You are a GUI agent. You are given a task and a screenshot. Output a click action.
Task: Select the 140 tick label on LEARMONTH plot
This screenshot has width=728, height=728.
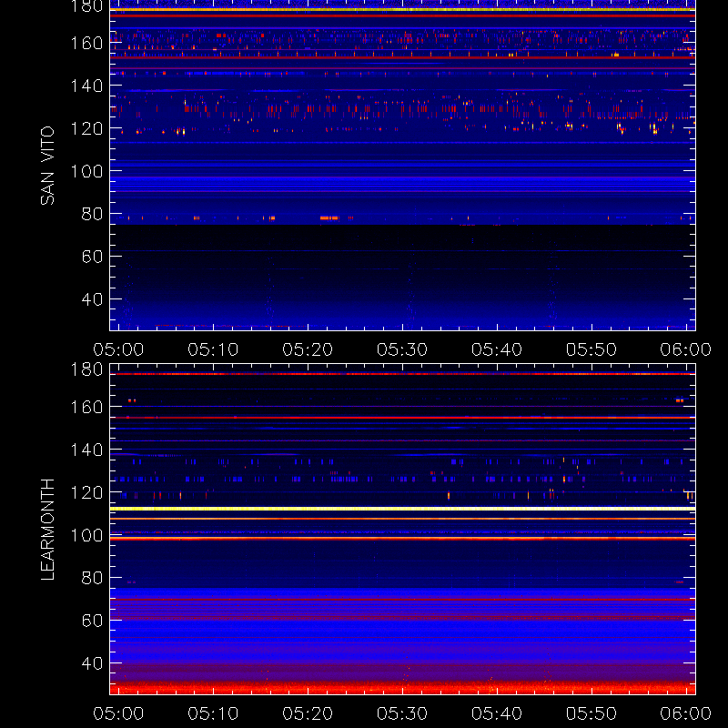pyautogui.click(x=86, y=450)
